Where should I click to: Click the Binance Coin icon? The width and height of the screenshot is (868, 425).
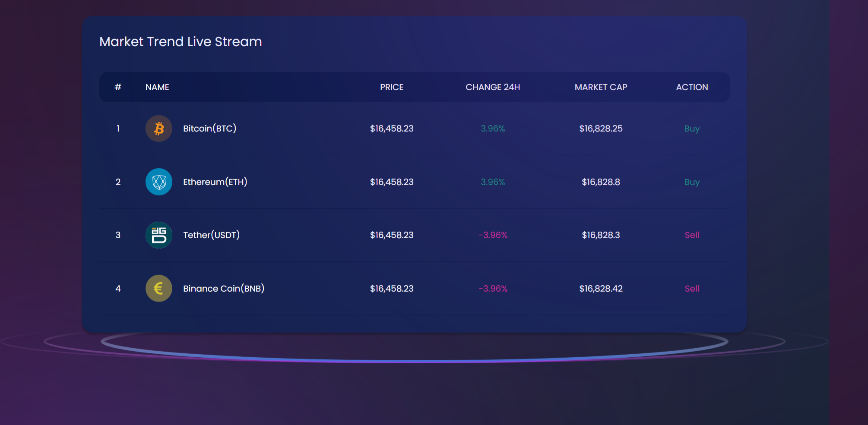158,288
